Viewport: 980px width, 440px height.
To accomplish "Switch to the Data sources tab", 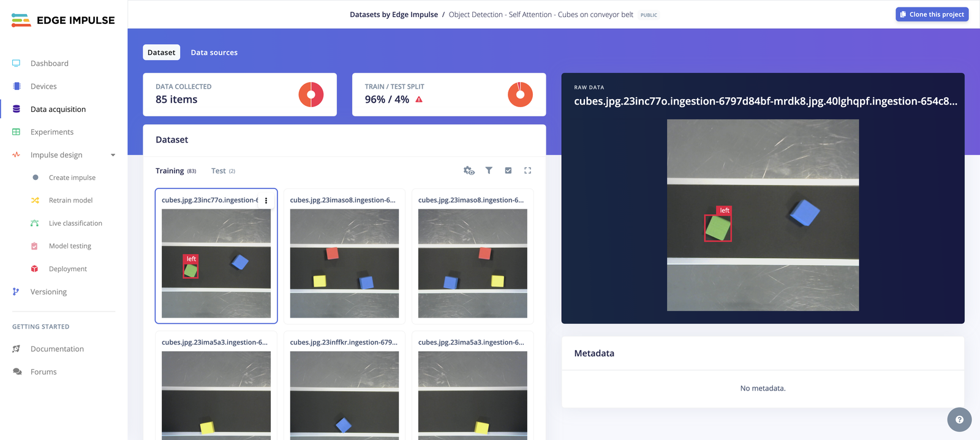I will coord(214,53).
